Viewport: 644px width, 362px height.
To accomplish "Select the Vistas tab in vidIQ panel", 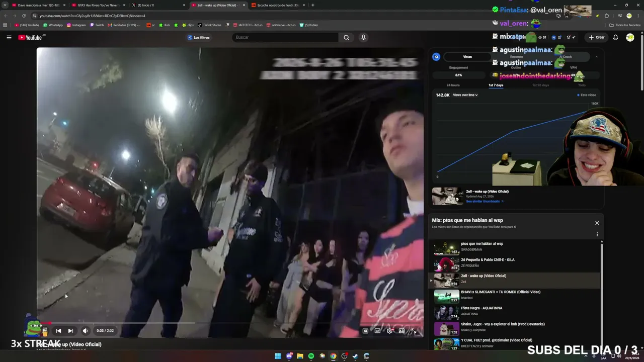I will pos(467,57).
